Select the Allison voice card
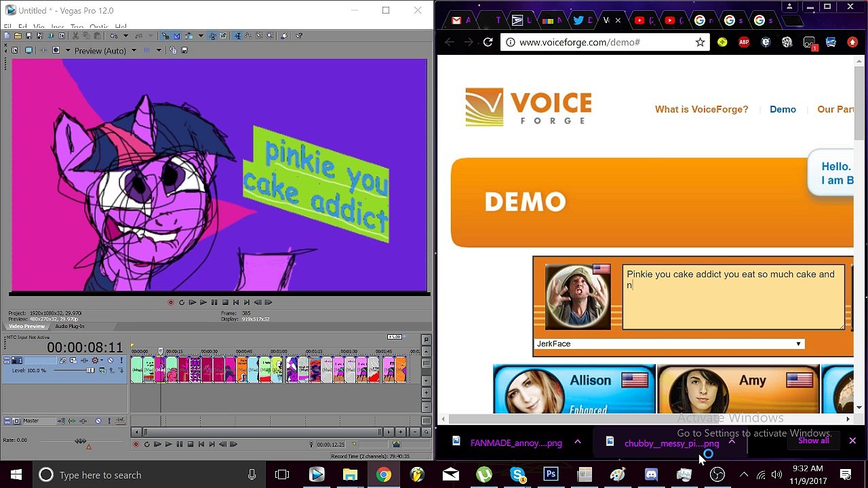The height and width of the screenshot is (488, 868). click(x=574, y=389)
